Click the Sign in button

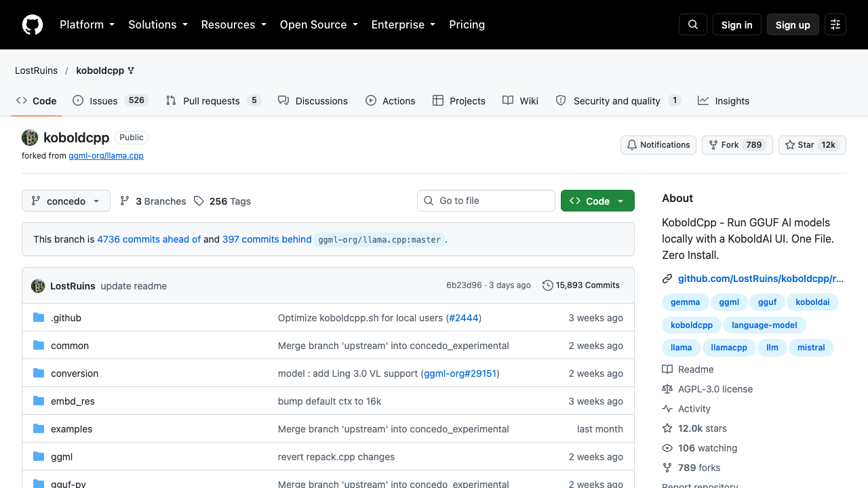pyautogui.click(x=737, y=24)
